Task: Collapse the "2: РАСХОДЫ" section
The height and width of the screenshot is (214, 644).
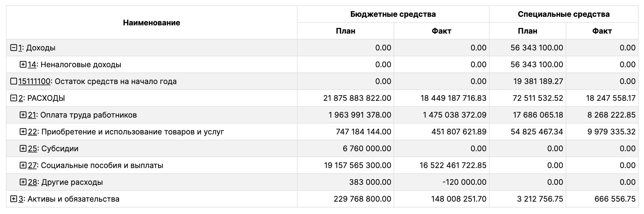Action: 14,98
